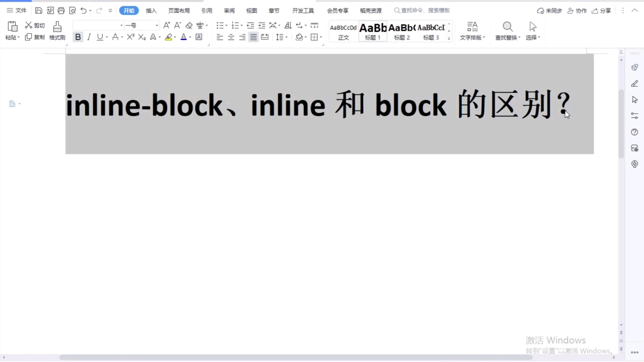Toggle justify alignment

click(254, 37)
